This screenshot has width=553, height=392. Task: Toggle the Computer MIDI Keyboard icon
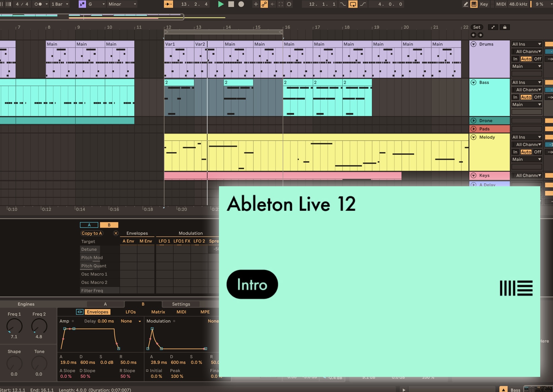pyautogui.click(x=474, y=4)
